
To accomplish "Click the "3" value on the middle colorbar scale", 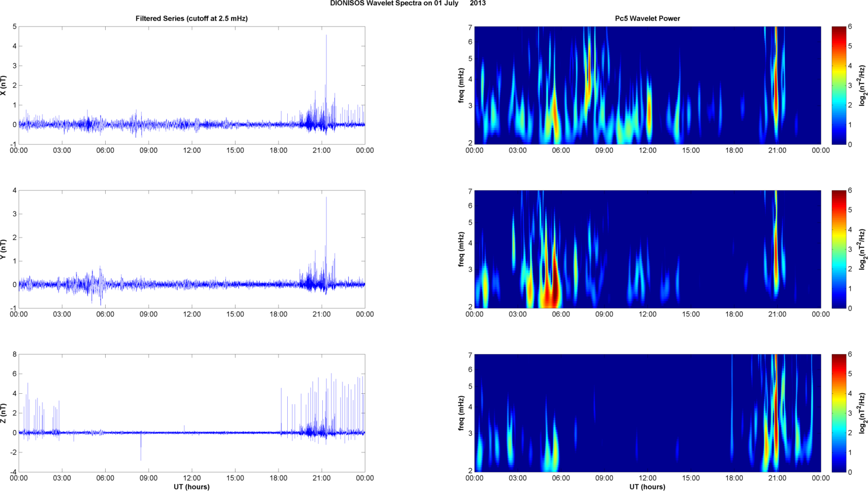I will [850, 250].
